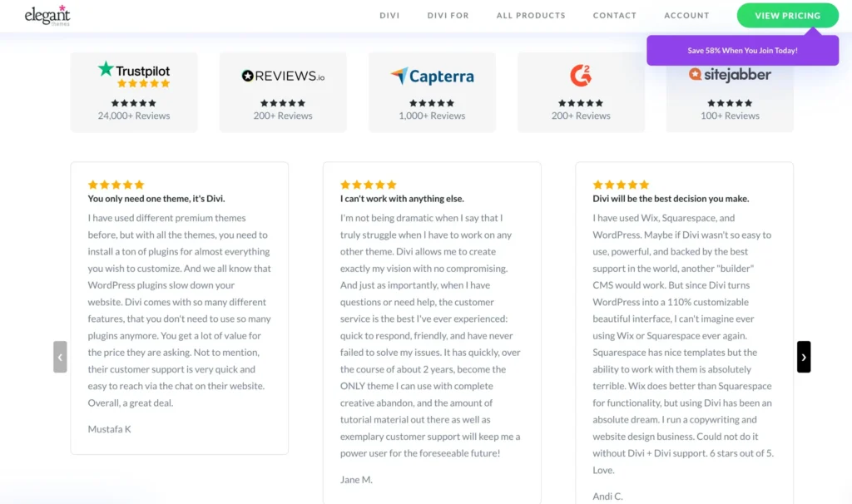Select Jane M's testimonial card
Image resolution: width=852 pixels, height=504 pixels.
pos(432,333)
